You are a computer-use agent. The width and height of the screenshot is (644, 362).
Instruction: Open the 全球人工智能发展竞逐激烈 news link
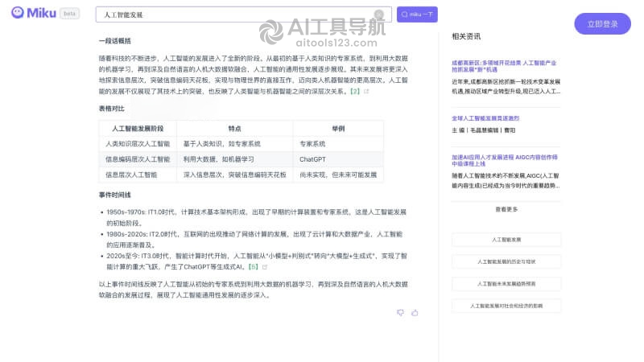[x=485, y=118]
